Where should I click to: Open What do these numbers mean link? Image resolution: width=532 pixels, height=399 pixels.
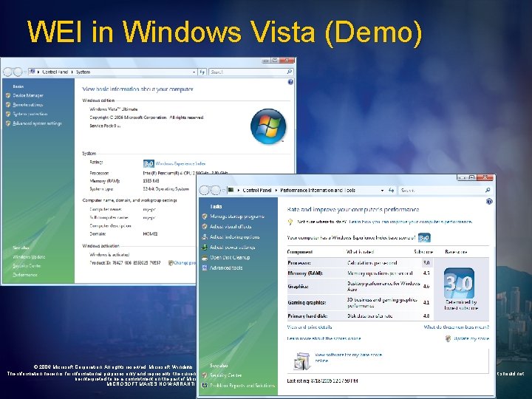(457, 327)
